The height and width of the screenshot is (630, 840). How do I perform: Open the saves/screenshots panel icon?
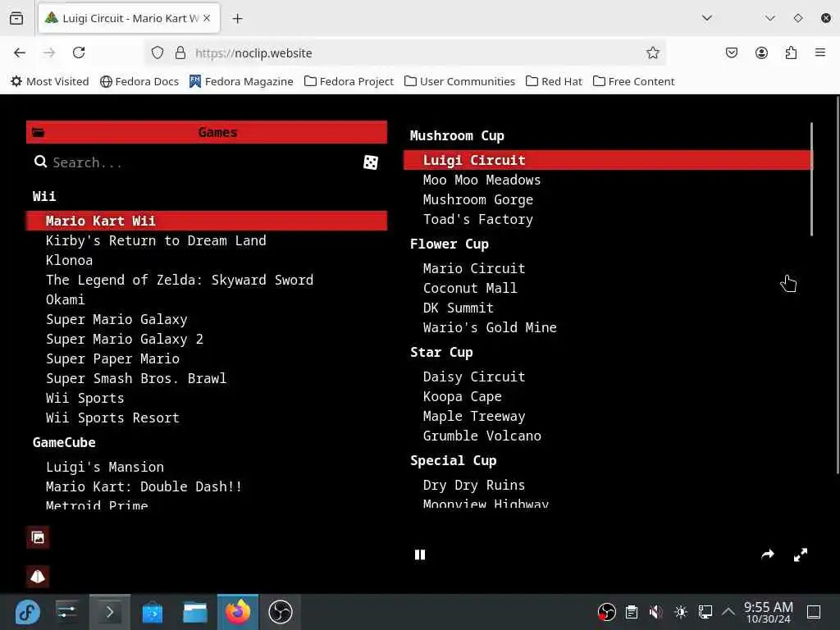point(38,537)
